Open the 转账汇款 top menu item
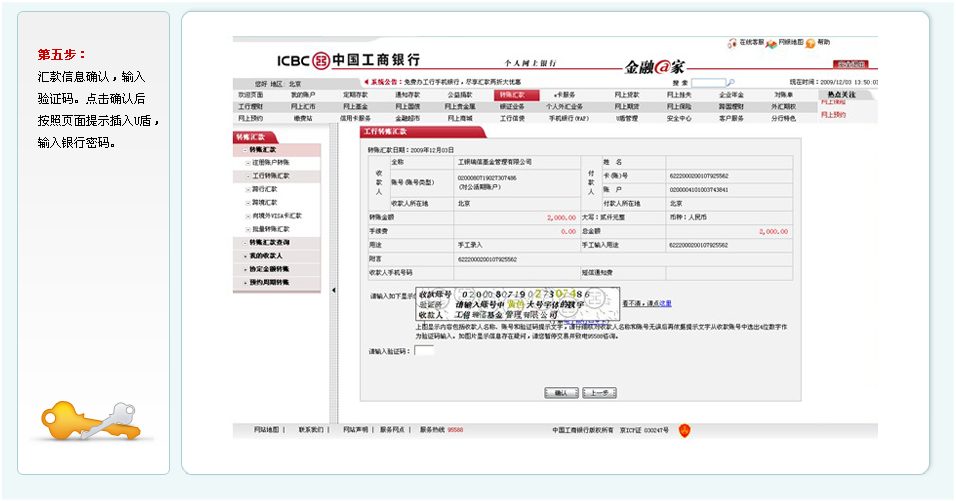This screenshot has width=956, height=501. 516,95
